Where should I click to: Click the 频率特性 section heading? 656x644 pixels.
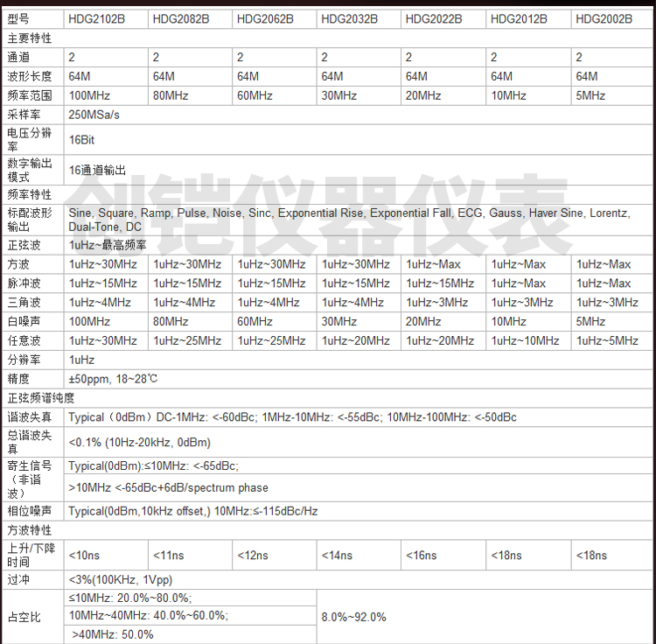[x=30, y=194]
